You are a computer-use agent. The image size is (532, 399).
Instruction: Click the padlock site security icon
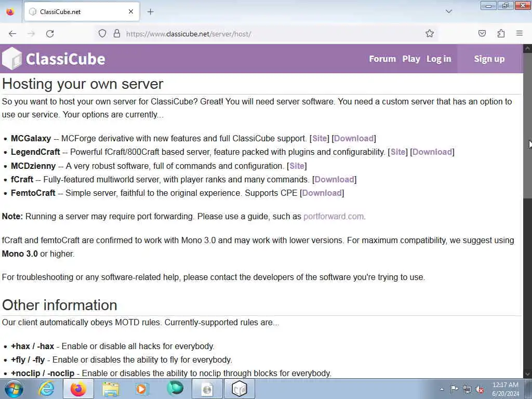tap(117, 34)
